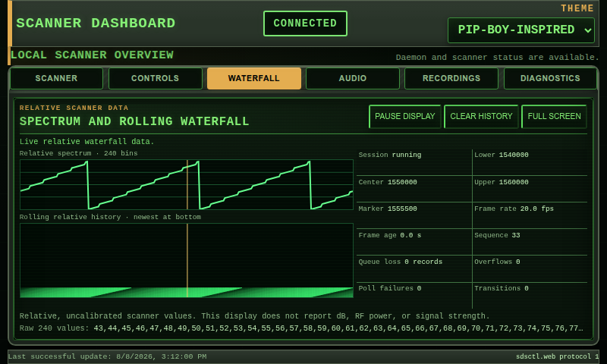Viewport: 607px width, 364px height.
Task: Click the Pause Display button
Action: 405,117
